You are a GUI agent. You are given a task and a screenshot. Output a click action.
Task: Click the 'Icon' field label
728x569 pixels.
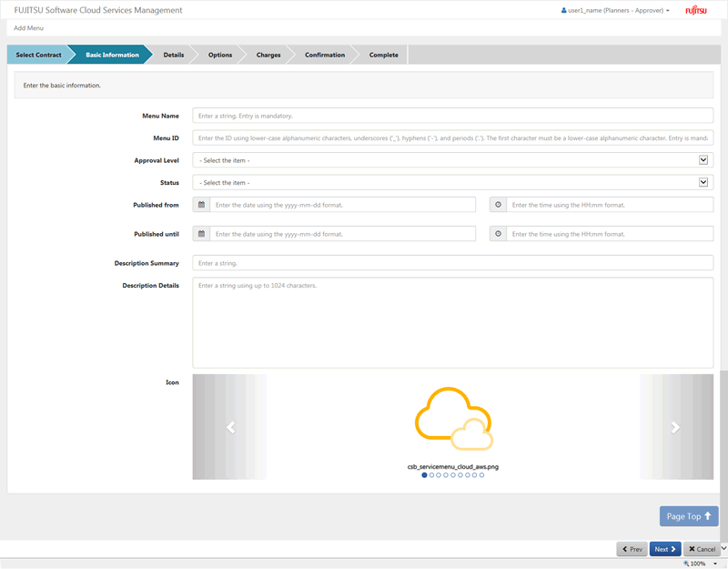click(172, 382)
